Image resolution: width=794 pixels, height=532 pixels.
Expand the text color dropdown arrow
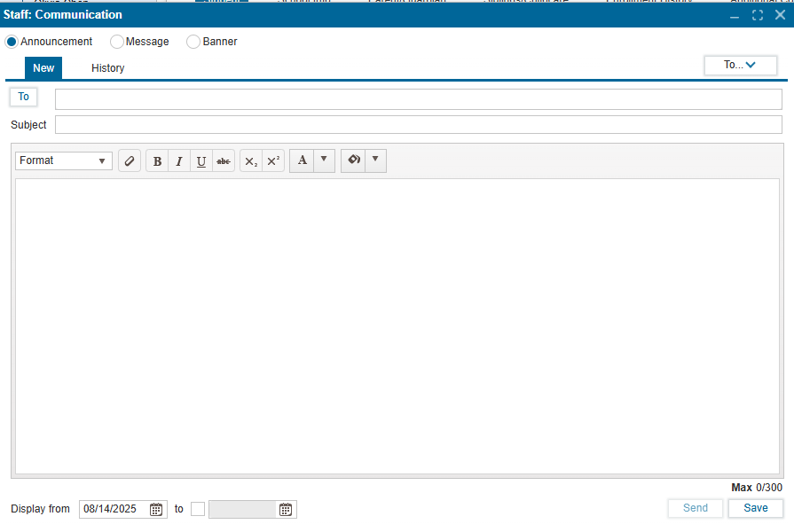pos(324,160)
